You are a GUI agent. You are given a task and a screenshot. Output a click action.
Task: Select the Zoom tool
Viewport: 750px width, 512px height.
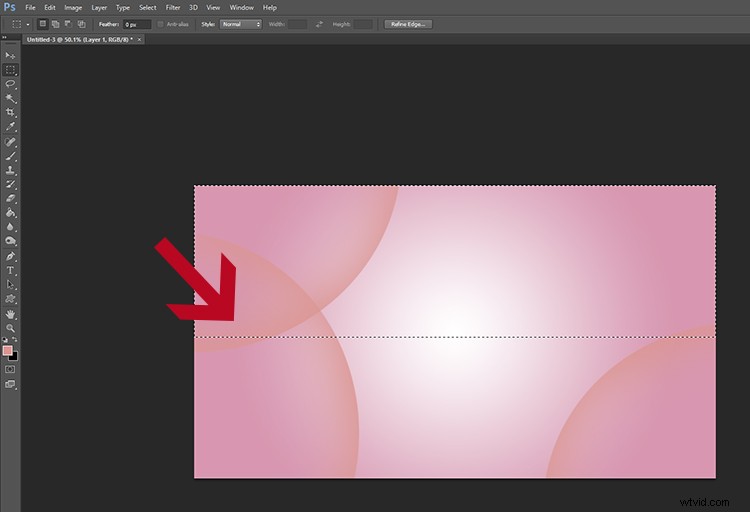[10, 328]
